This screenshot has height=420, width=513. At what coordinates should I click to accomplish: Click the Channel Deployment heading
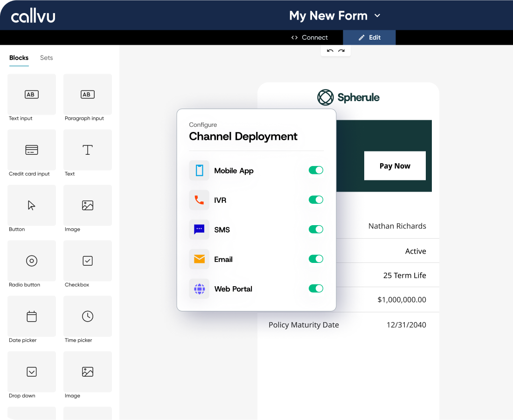[243, 137]
